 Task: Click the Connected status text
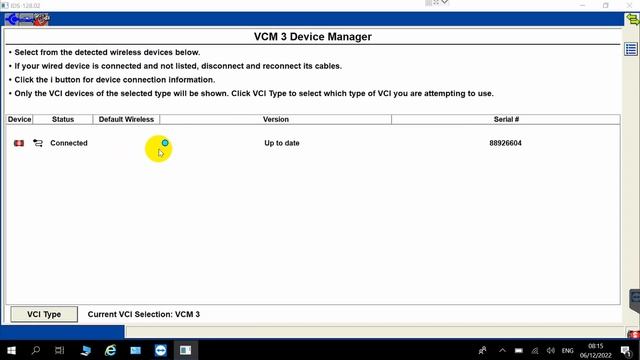tap(69, 143)
